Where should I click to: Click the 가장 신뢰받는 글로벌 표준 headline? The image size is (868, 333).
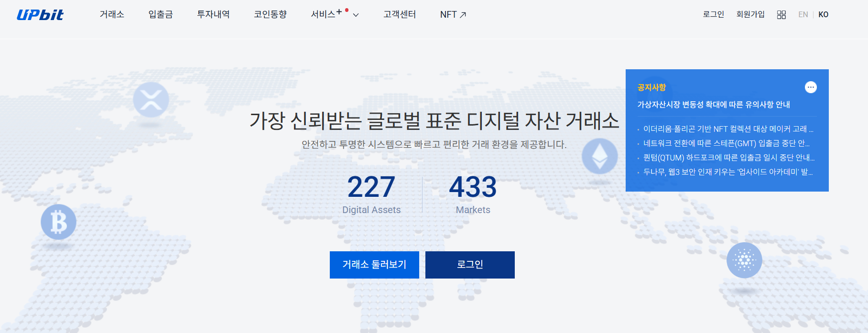(x=434, y=121)
